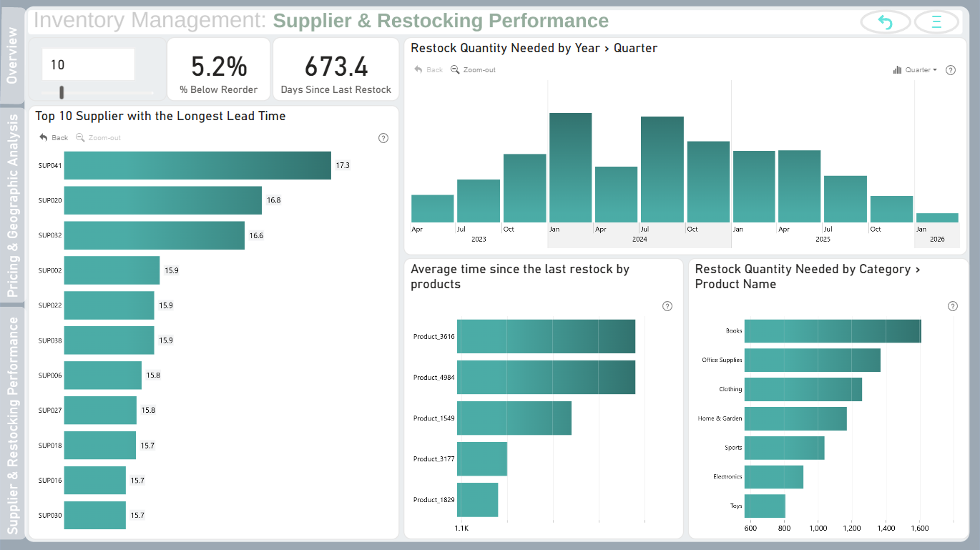Switch to the Overview tab
Image resolution: width=980 pixels, height=550 pixels.
click(13, 56)
